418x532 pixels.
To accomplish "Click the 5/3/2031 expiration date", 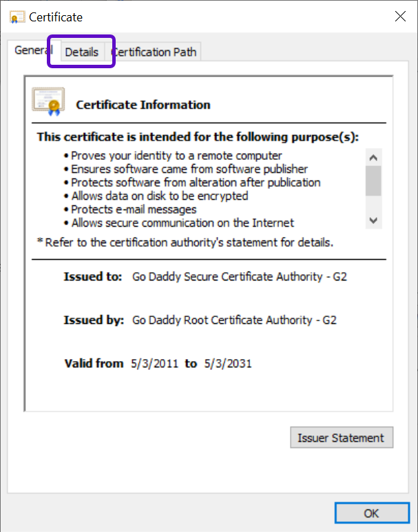I will pyautogui.click(x=228, y=363).
